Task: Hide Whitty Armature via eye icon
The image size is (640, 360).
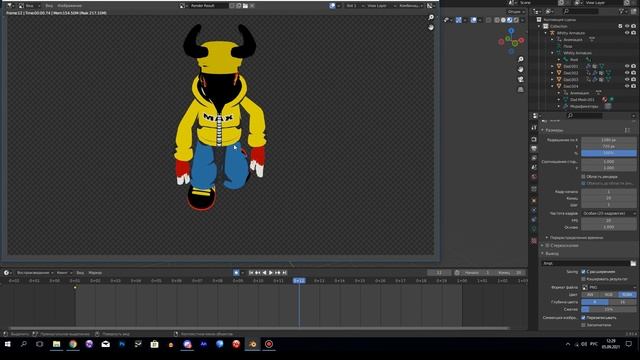Action: (627, 33)
